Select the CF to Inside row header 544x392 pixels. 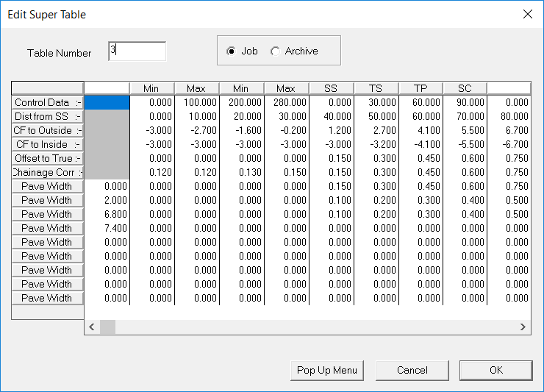click(48, 145)
